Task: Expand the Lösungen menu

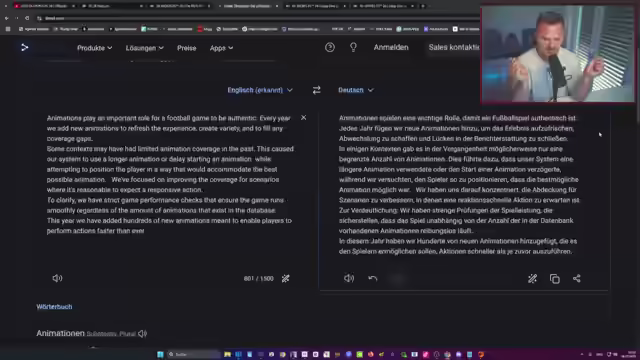Action: 144,48
